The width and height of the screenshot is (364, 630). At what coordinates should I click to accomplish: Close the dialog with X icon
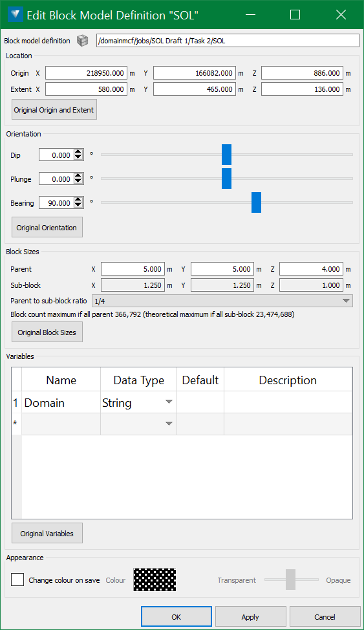pyautogui.click(x=341, y=15)
